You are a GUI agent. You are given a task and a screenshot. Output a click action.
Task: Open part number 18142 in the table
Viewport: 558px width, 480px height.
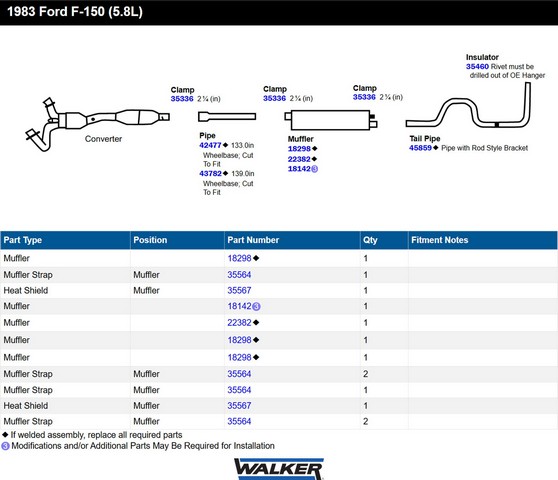point(239,306)
